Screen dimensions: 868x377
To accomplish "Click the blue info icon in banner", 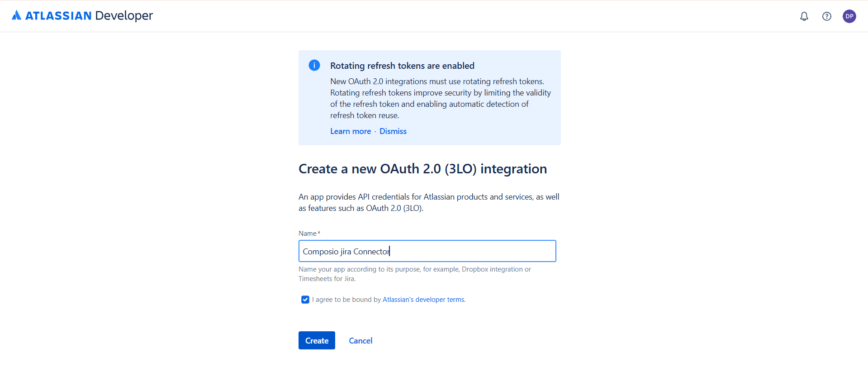I will click(x=314, y=65).
